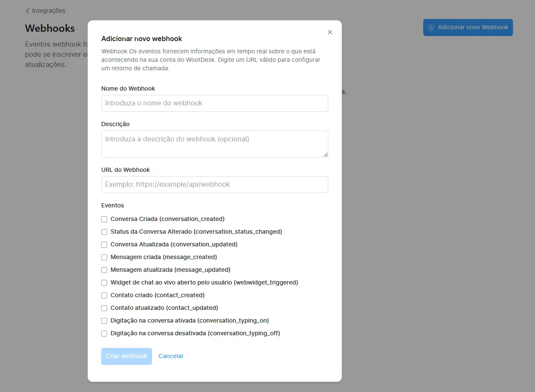The height and width of the screenshot is (392, 535).
Task: Click the back chevron next to Integrações
Action: tap(28, 11)
